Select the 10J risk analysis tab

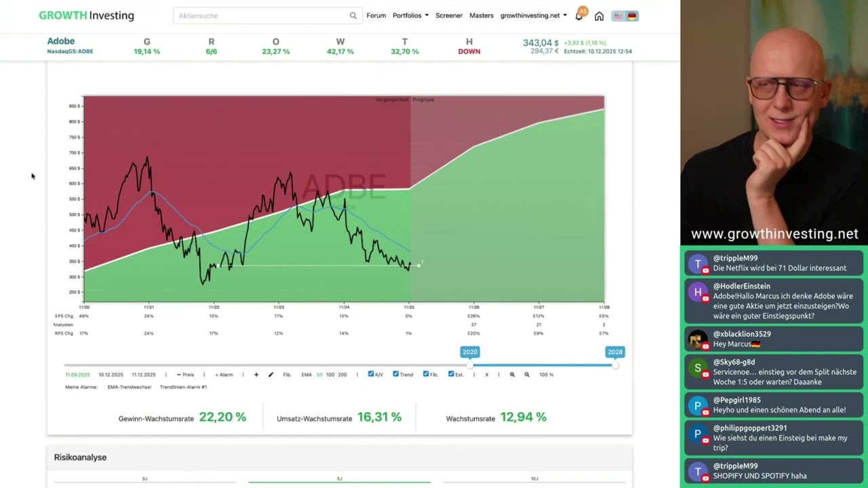click(x=534, y=479)
